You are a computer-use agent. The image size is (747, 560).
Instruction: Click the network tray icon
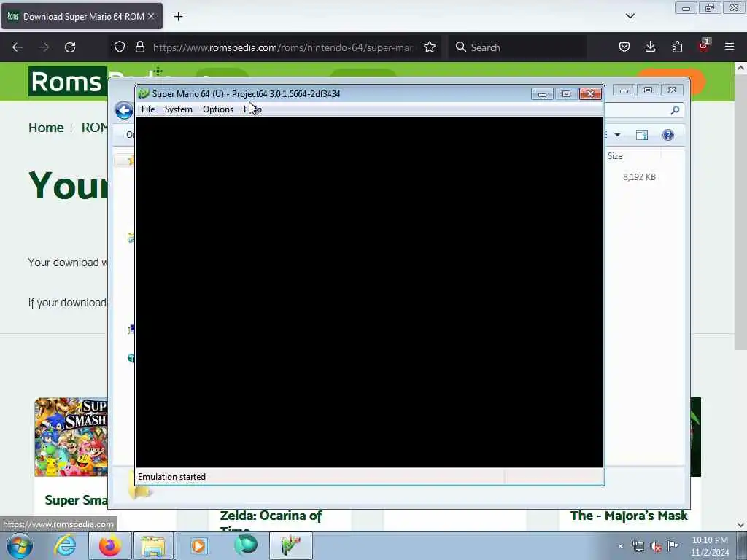pos(638,546)
